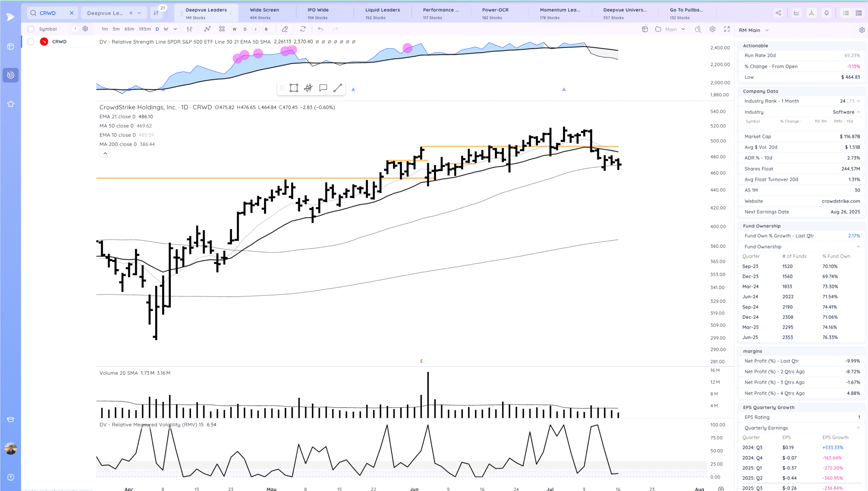The height and width of the screenshot is (491, 868).
Task: Open the alerts bell icon
Action: click(x=827, y=13)
